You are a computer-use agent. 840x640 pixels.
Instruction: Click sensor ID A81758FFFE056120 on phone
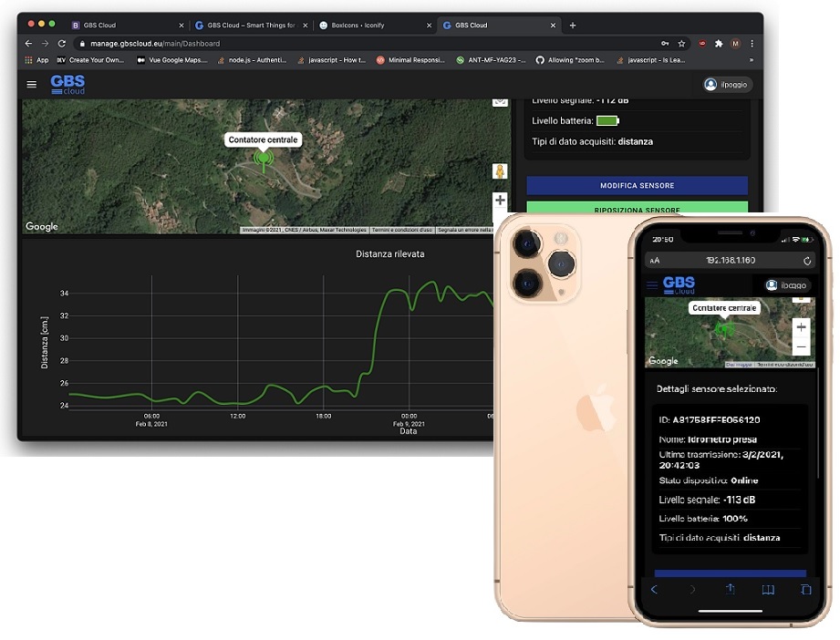pyautogui.click(x=710, y=420)
